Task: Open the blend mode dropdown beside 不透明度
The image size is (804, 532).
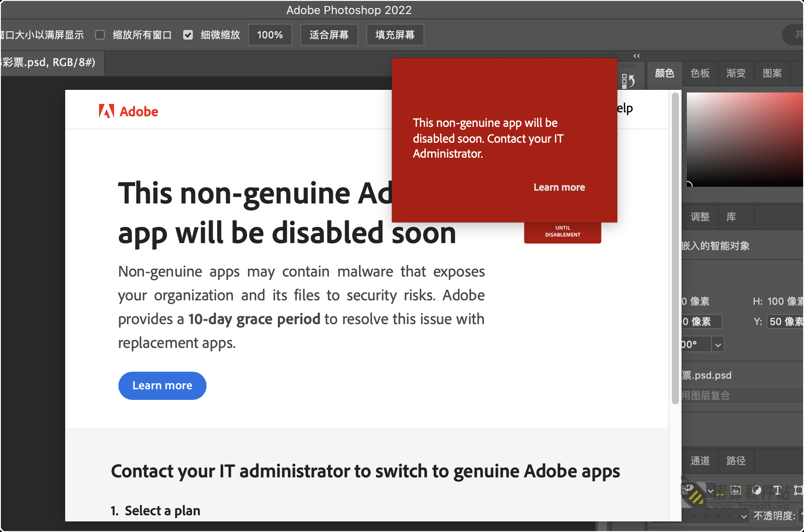Action: coord(744,516)
